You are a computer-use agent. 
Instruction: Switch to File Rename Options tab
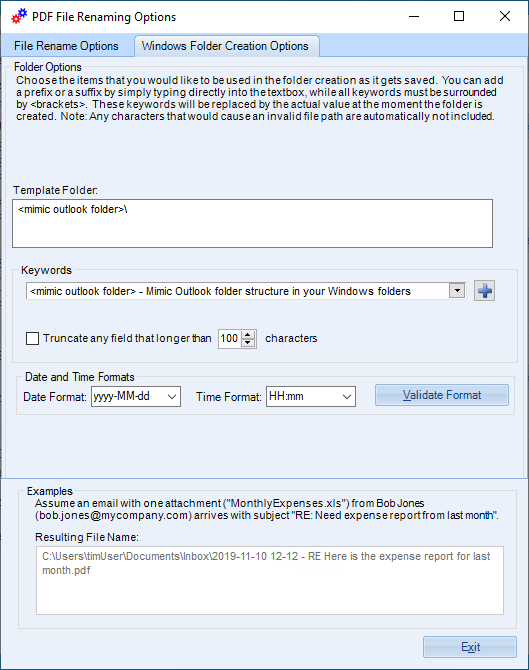click(x=66, y=46)
